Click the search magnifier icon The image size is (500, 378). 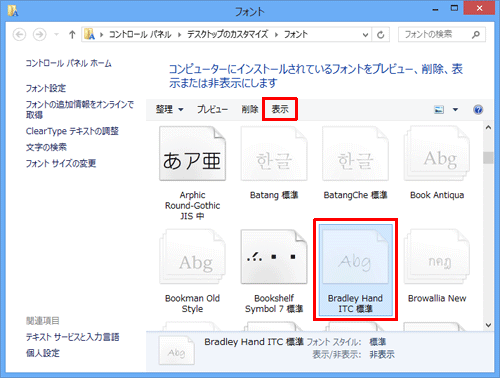pos(476,34)
